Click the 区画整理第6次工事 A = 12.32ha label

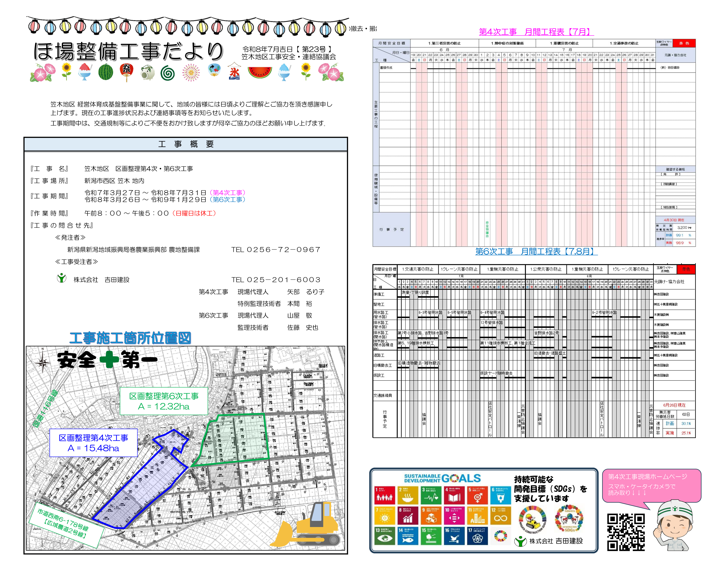click(164, 401)
